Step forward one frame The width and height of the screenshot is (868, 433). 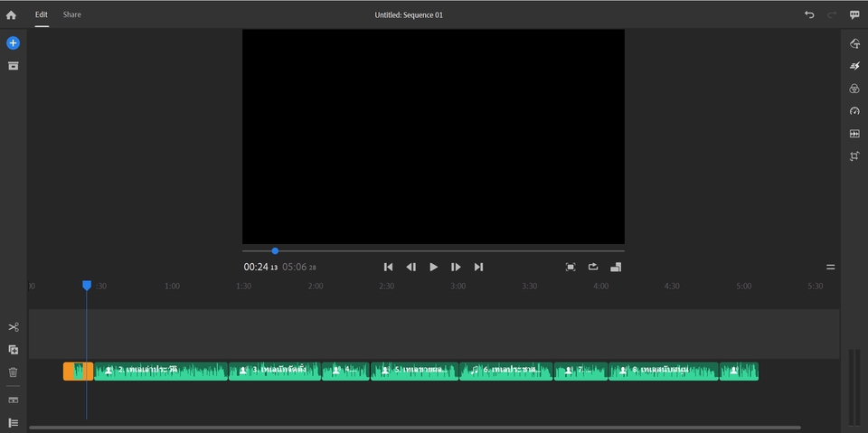(x=456, y=268)
